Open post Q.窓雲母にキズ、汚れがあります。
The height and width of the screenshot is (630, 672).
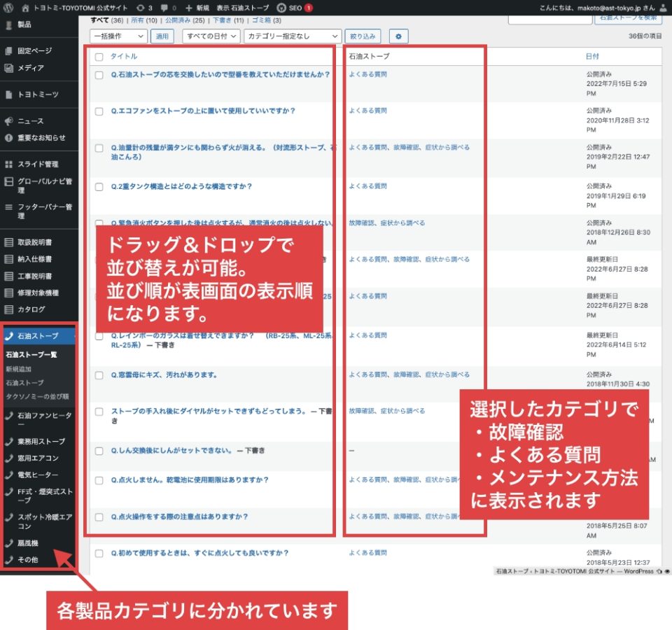[x=164, y=375]
